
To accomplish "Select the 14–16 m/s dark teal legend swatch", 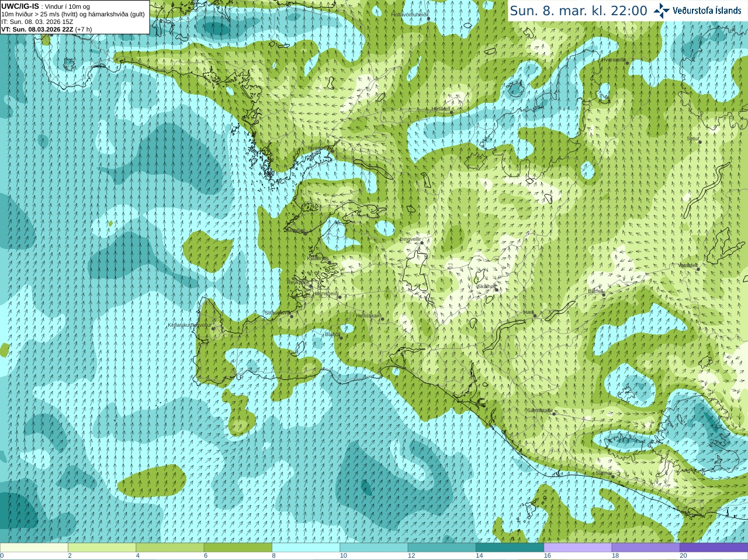I will tap(510, 548).
